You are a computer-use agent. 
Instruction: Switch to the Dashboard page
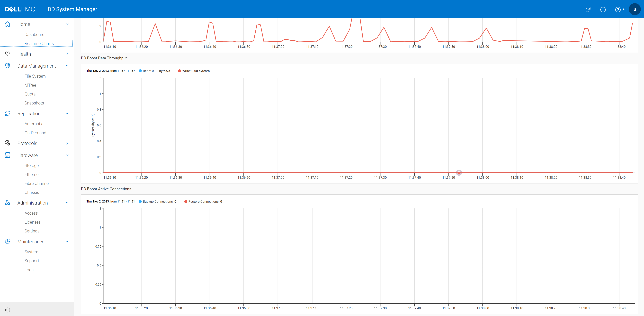tap(34, 34)
